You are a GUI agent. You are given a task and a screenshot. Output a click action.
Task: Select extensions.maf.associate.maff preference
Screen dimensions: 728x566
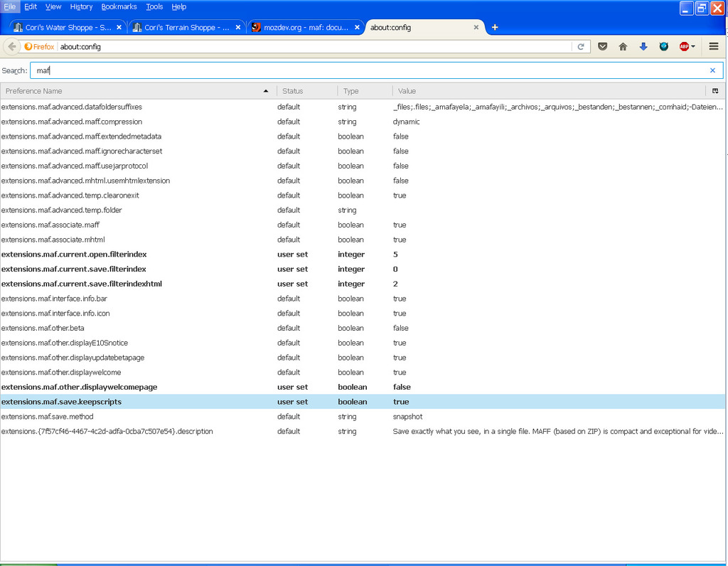point(363,225)
